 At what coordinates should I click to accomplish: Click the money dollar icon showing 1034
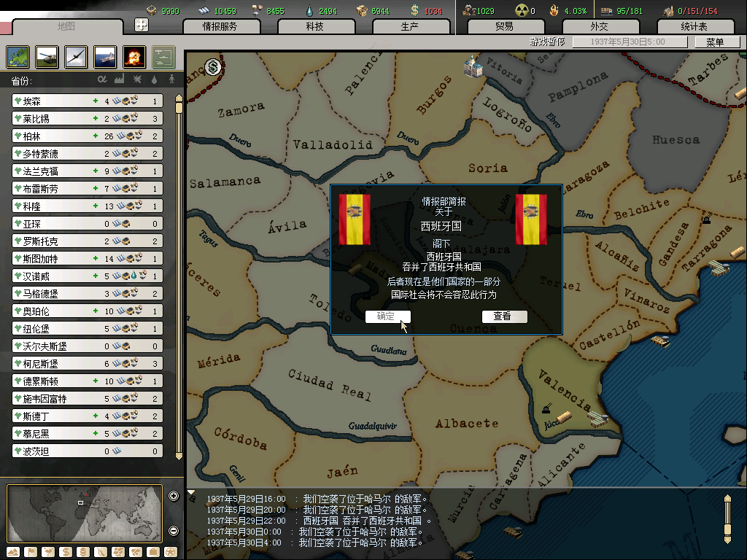point(414,10)
